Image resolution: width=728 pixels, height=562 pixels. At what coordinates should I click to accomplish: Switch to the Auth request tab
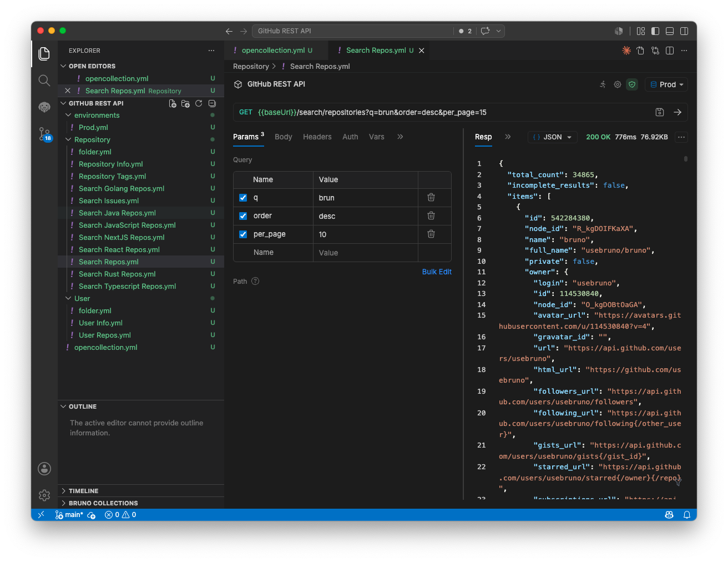(350, 137)
